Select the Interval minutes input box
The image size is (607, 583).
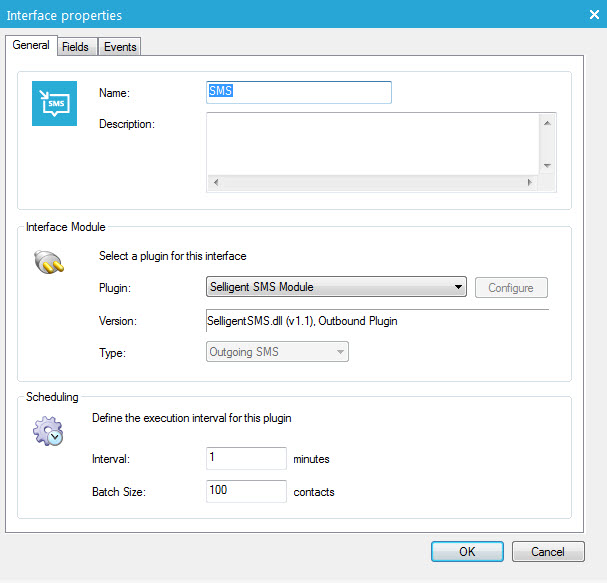[246, 458]
